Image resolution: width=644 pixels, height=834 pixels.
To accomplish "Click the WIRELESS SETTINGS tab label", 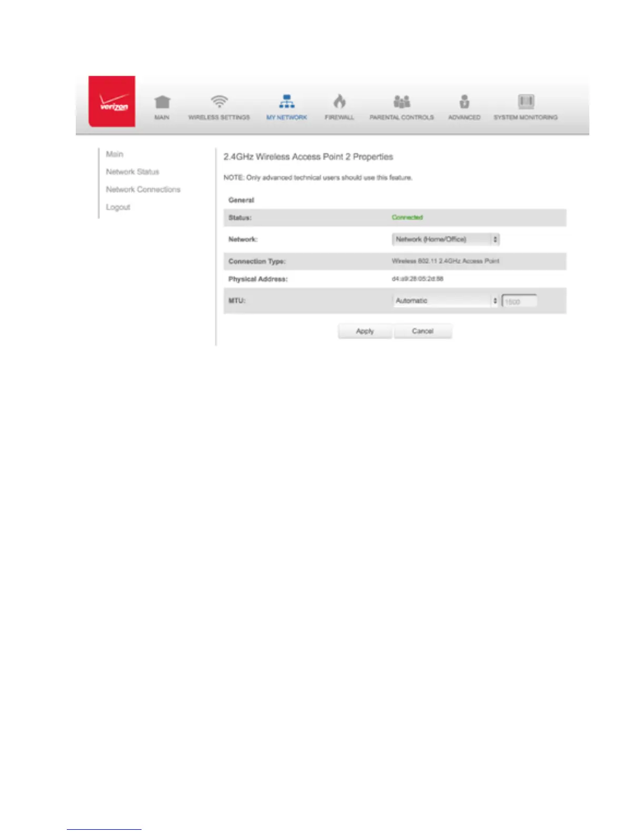I will (x=219, y=117).
